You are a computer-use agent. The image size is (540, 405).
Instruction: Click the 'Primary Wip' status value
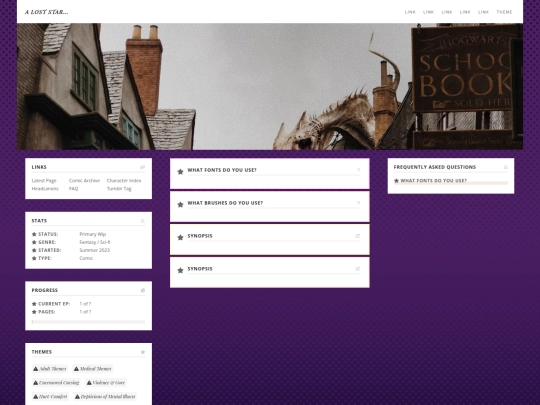[x=93, y=234]
